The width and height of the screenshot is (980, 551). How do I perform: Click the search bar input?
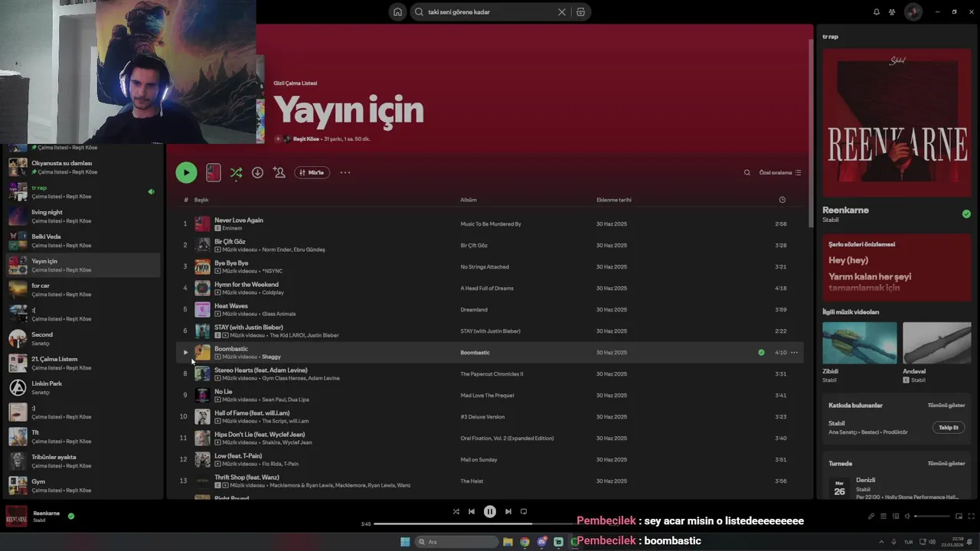point(490,11)
